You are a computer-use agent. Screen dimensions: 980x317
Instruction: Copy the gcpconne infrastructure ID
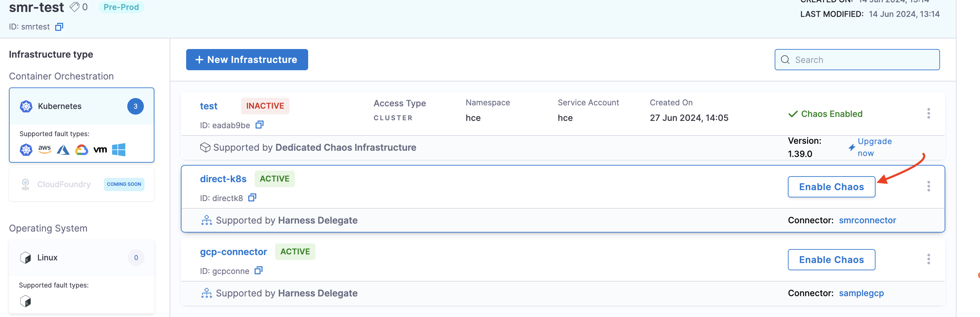coord(259,271)
